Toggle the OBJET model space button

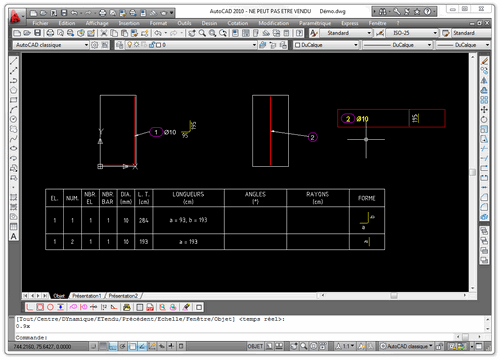point(255,346)
